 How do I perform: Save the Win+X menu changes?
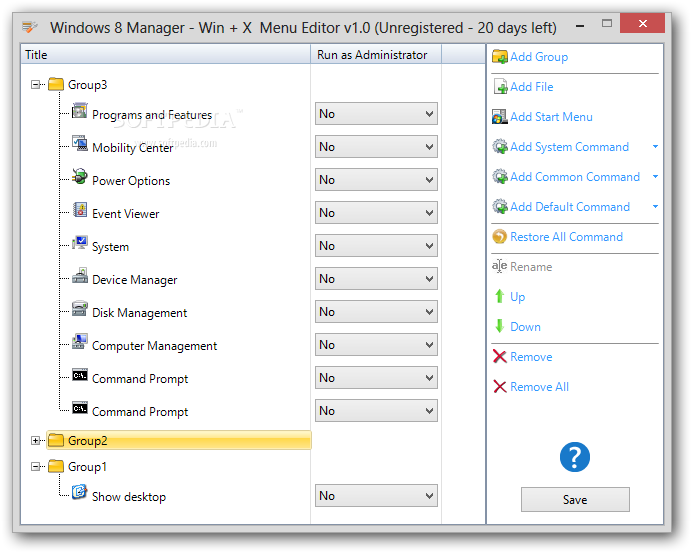click(x=575, y=500)
